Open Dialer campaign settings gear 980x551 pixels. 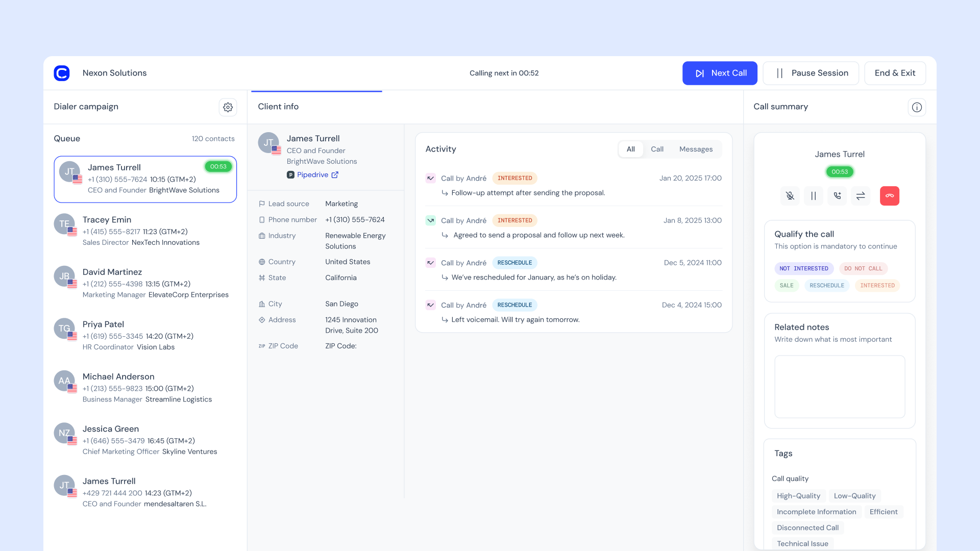coord(228,107)
